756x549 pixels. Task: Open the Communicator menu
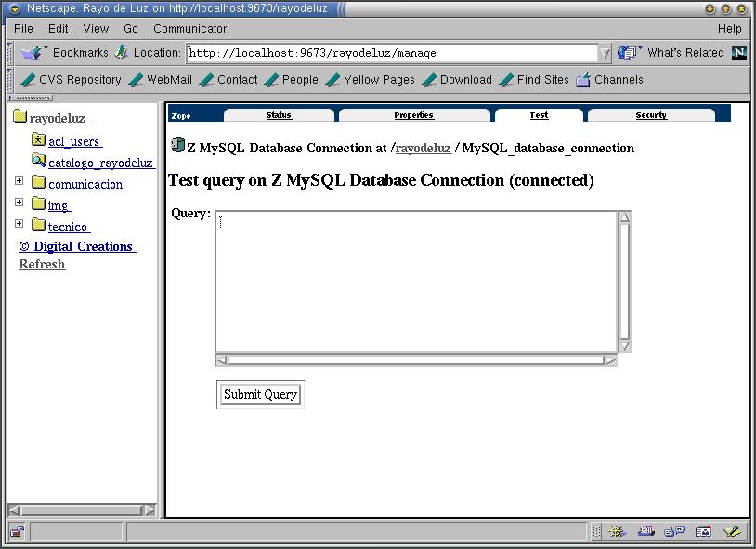pyautogui.click(x=190, y=29)
